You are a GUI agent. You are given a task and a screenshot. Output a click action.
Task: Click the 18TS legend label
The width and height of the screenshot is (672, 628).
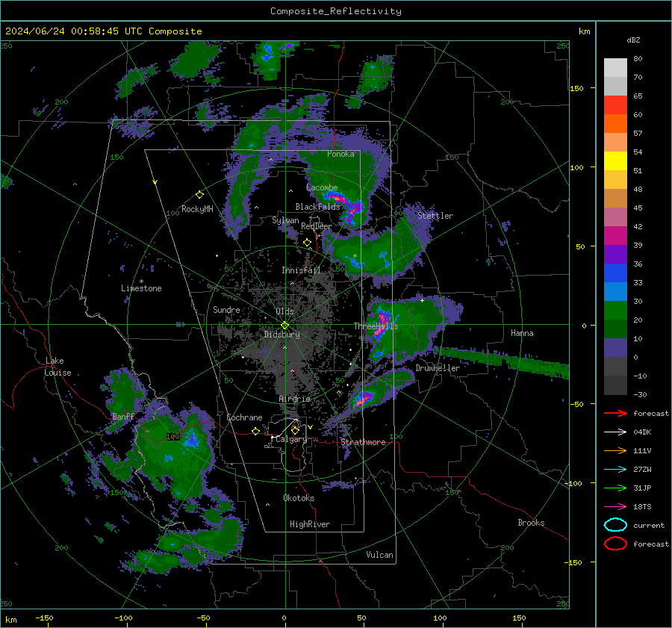(642, 507)
